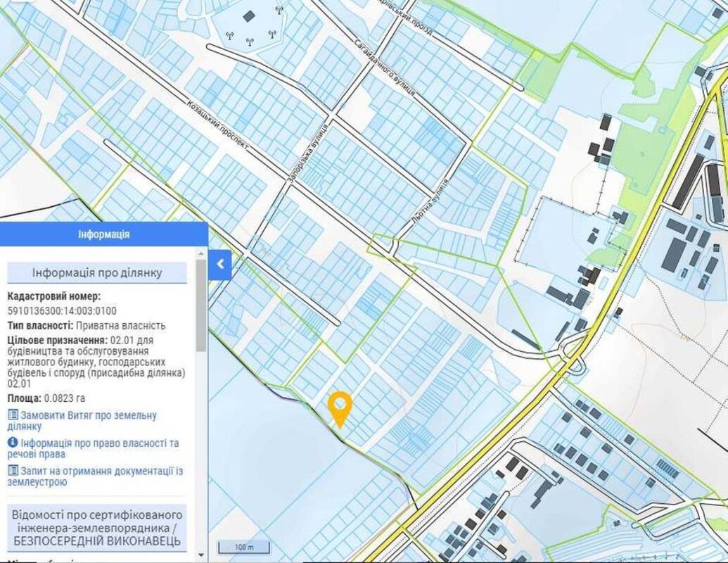Click the dark building square near the antennas
This screenshot has width=728, height=563.
point(249,15)
